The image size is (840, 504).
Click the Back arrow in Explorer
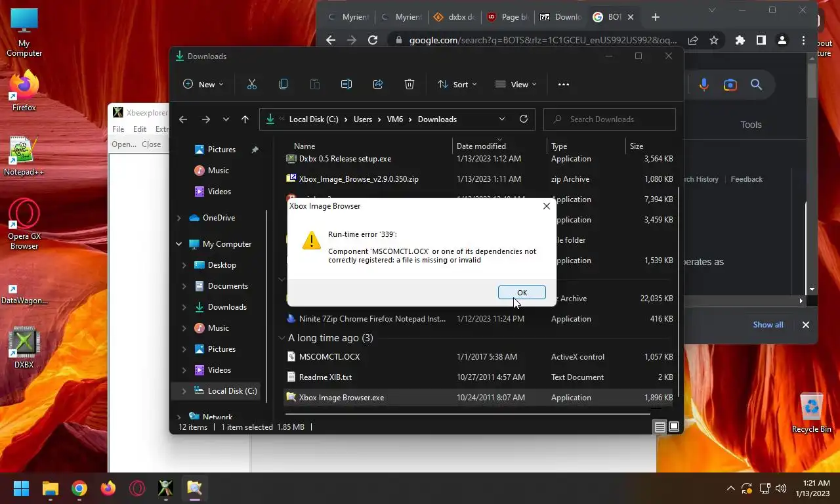(x=183, y=119)
